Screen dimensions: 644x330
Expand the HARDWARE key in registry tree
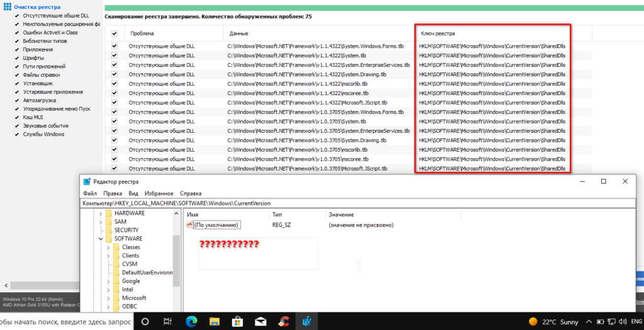pyautogui.click(x=101, y=213)
